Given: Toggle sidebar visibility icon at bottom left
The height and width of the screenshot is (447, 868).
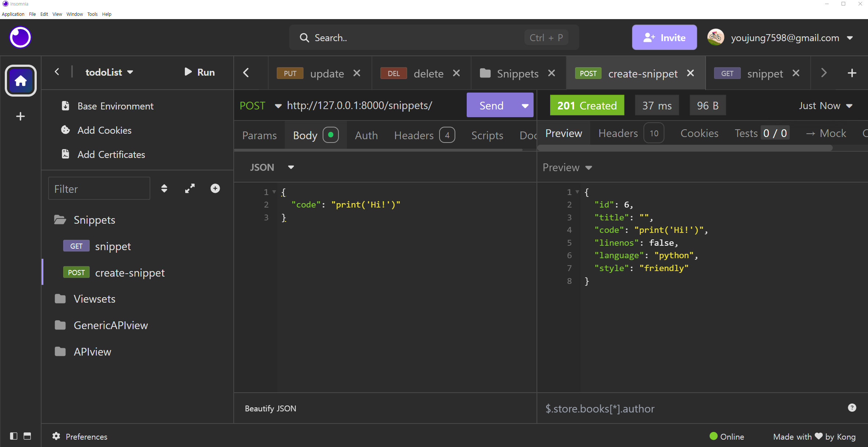Looking at the screenshot, I should pyautogui.click(x=14, y=436).
